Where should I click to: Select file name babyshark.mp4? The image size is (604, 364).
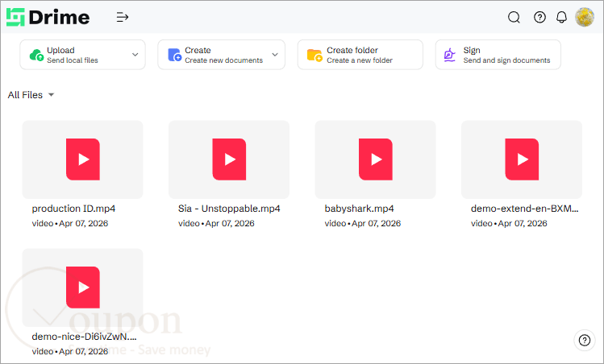tap(359, 209)
